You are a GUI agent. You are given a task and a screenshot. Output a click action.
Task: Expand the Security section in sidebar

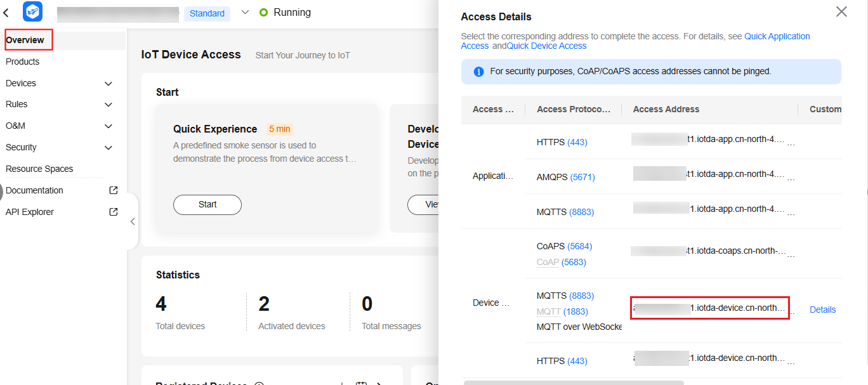pos(109,148)
